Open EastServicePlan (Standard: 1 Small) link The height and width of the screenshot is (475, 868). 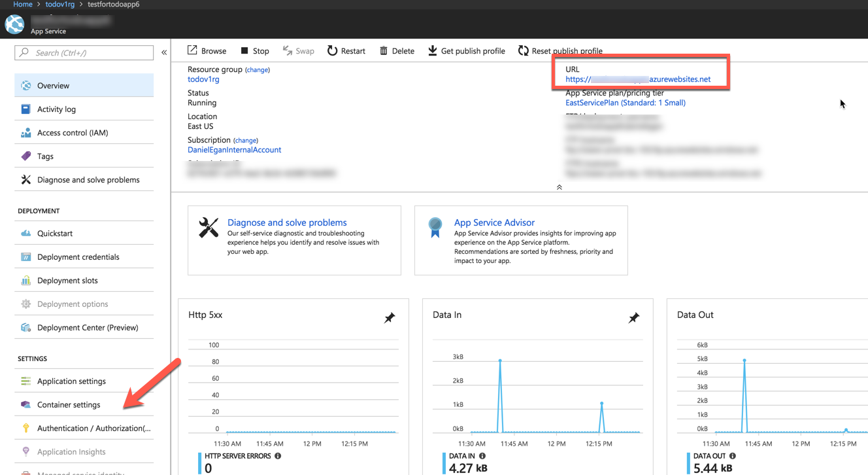[626, 103]
